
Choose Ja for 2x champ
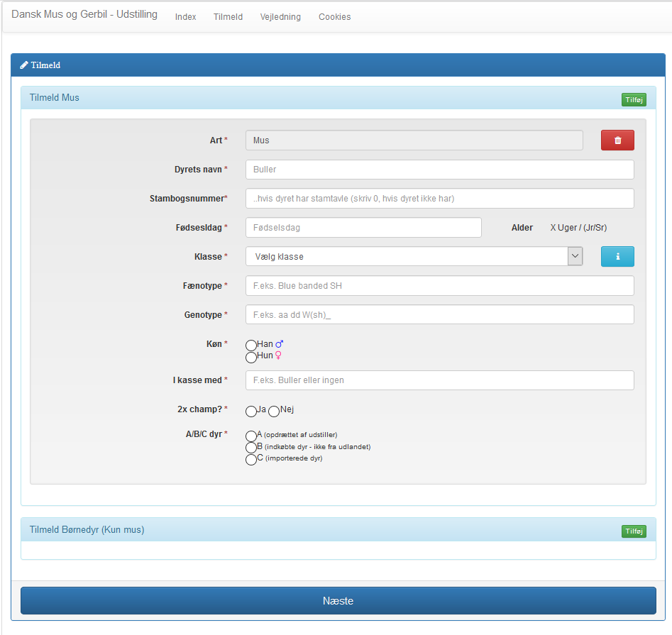point(251,411)
